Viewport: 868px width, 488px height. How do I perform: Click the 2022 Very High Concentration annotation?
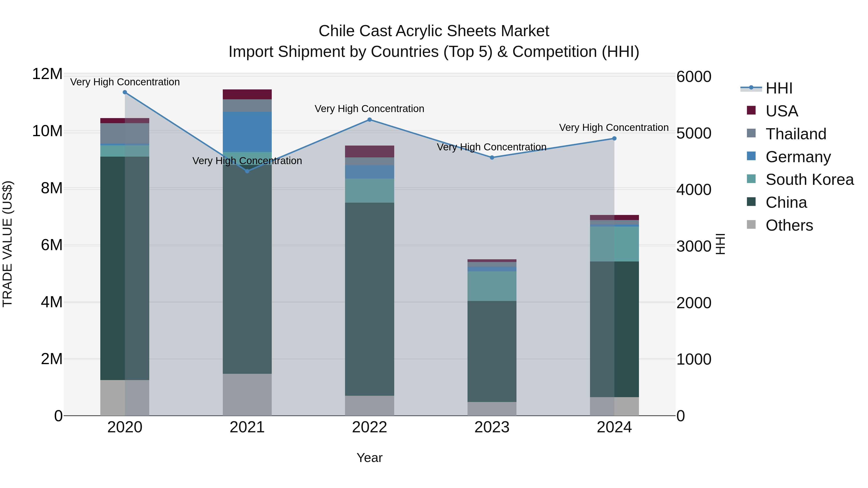click(x=370, y=109)
